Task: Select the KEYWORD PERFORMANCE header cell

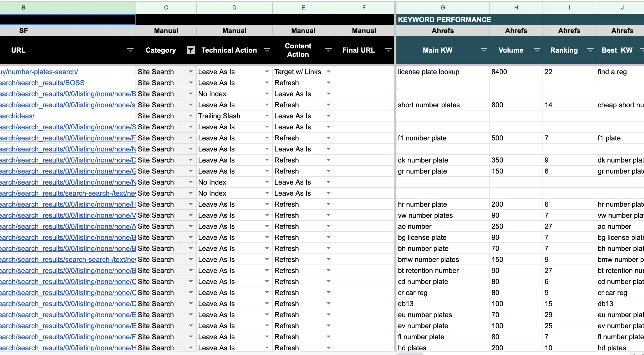Action: coord(443,19)
